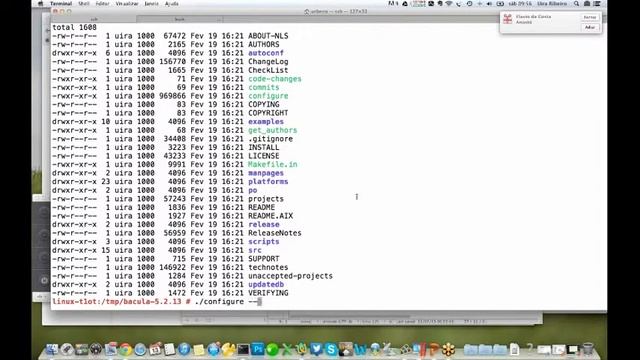Click the updatedb directory name
The image size is (640, 360).
click(266, 284)
